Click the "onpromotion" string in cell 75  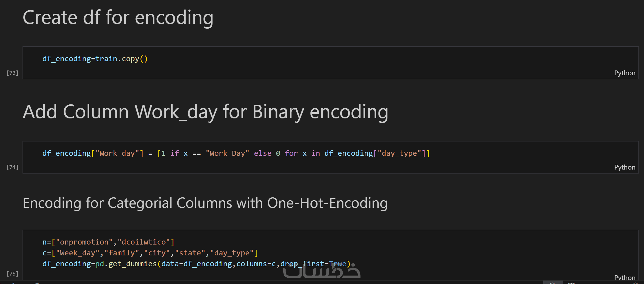click(84, 242)
